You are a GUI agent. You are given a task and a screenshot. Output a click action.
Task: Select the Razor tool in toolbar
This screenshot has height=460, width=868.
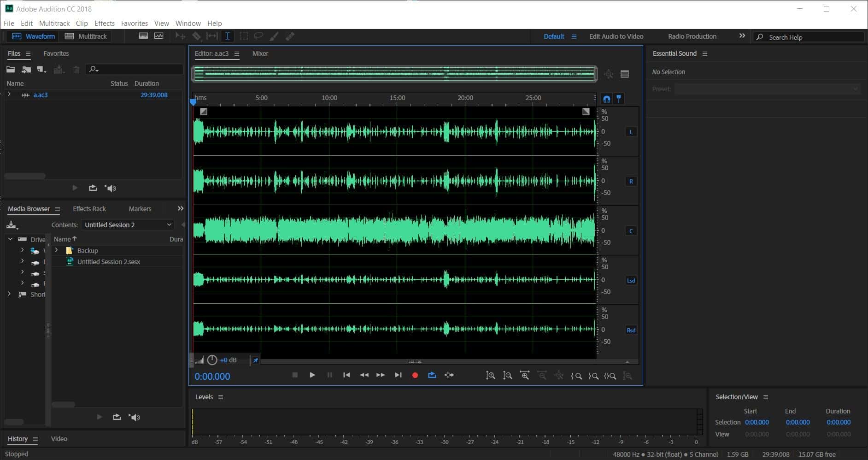tap(197, 36)
